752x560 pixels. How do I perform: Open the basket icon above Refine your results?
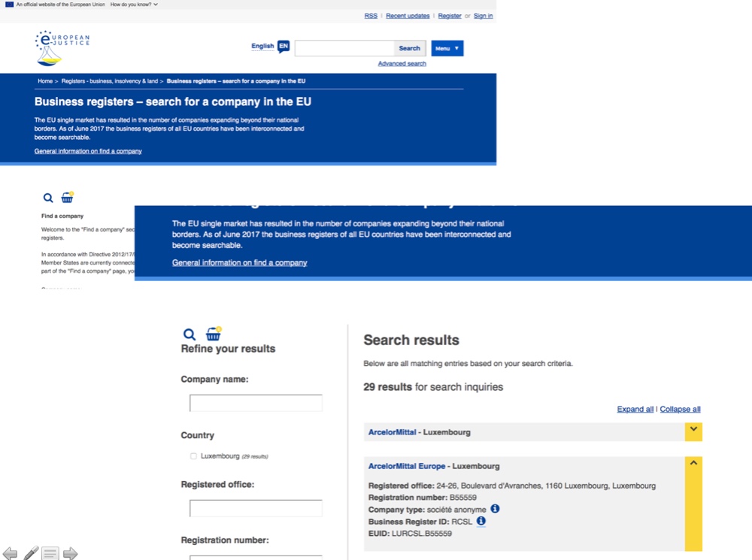tap(214, 334)
